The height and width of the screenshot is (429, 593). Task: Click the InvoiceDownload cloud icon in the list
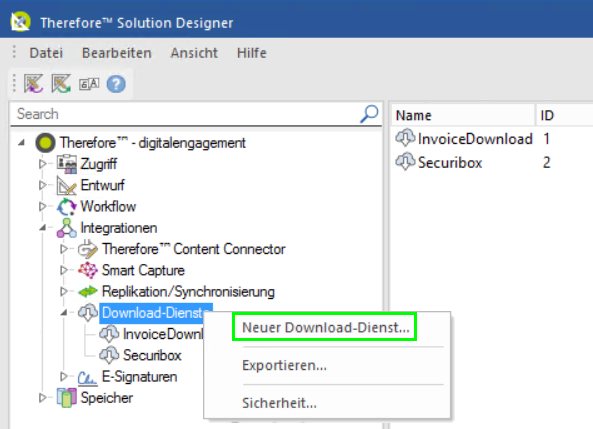point(405,138)
